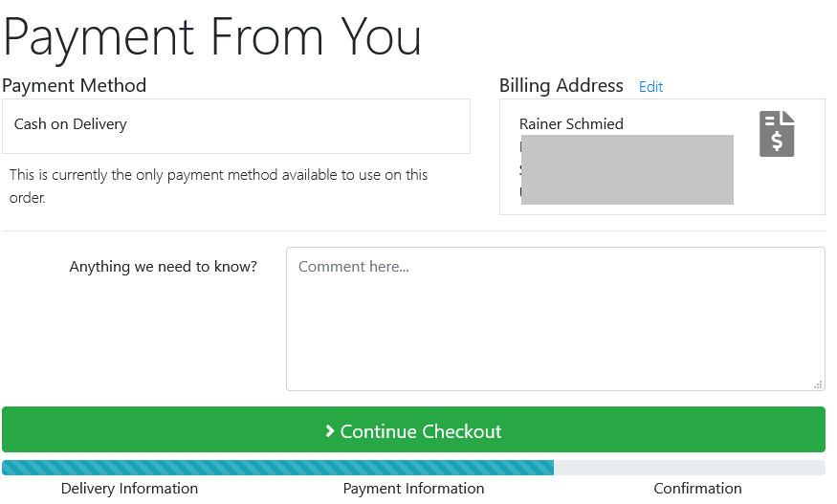Grab the comment box resize handle
The height and width of the screenshot is (504, 837).
pyautogui.click(x=818, y=384)
